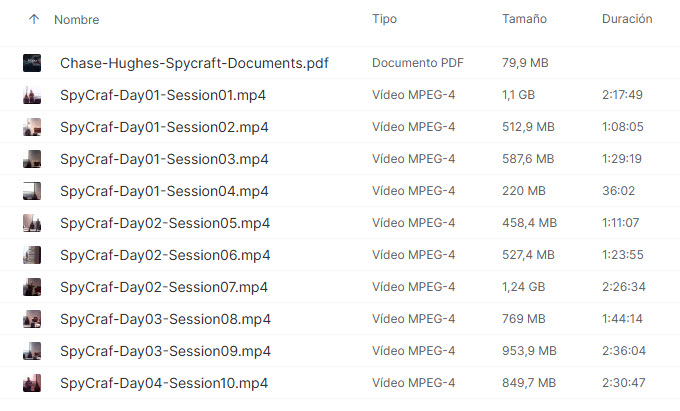Sort list by the Tipo column header
680x411 pixels.
pos(384,19)
